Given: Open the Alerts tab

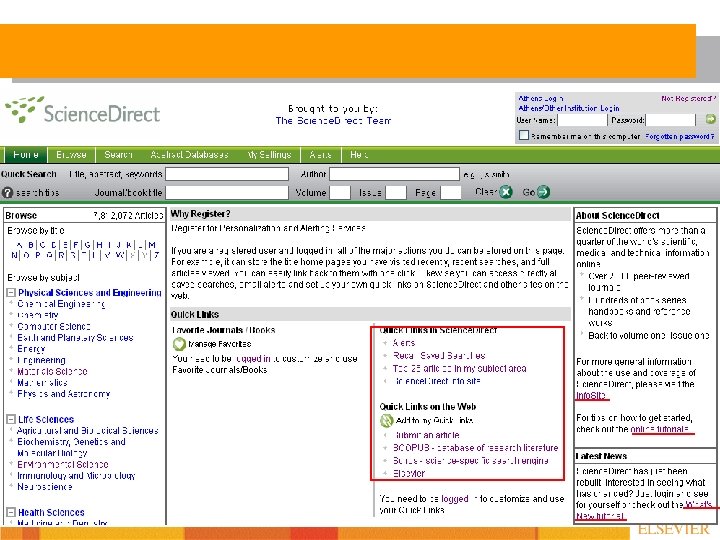Looking at the screenshot, I should [x=321, y=155].
